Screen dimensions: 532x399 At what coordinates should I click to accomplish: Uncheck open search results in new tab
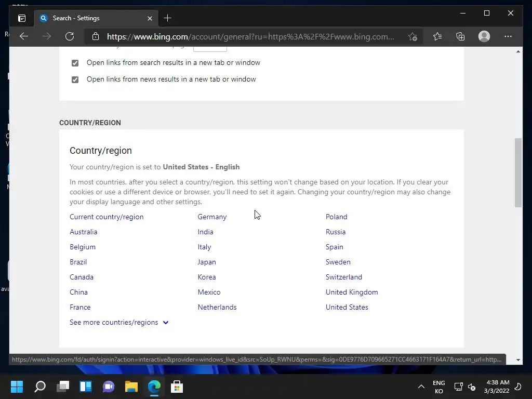(x=75, y=63)
